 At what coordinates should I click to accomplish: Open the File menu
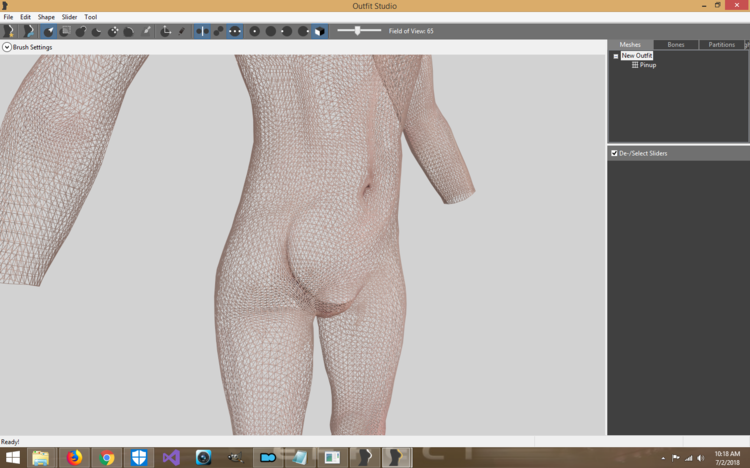[8, 17]
